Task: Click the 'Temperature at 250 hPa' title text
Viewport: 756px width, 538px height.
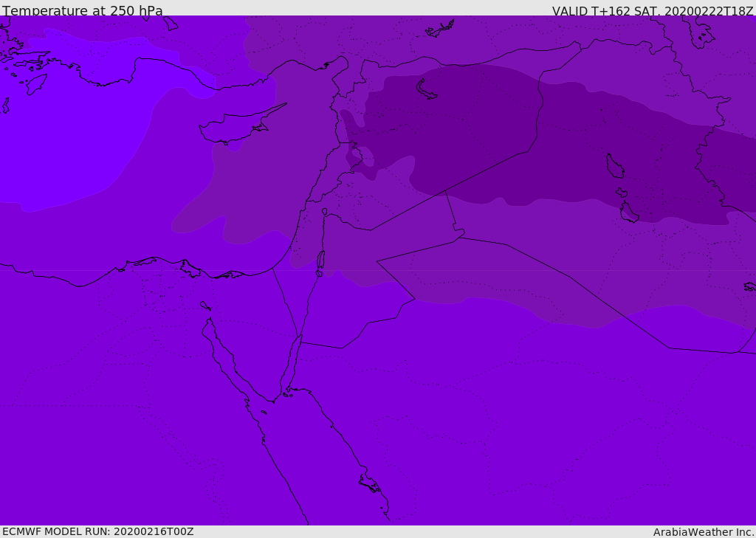Action: [x=83, y=10]
